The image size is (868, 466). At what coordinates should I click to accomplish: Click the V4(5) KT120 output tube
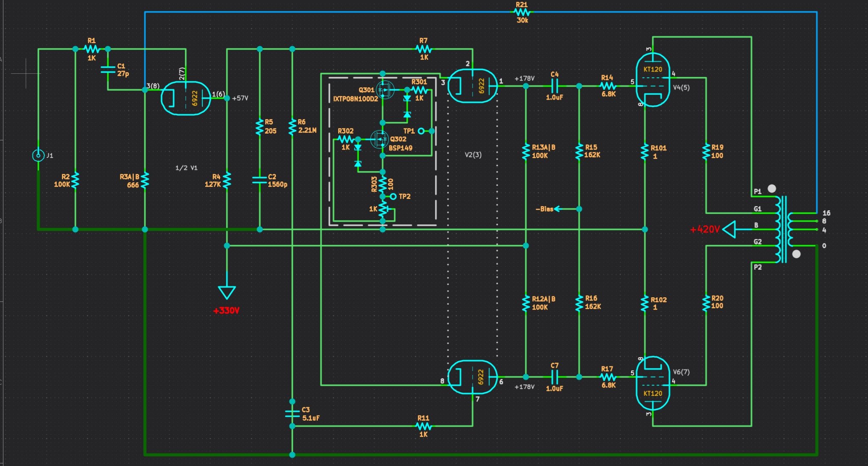(x=653, y=80)
